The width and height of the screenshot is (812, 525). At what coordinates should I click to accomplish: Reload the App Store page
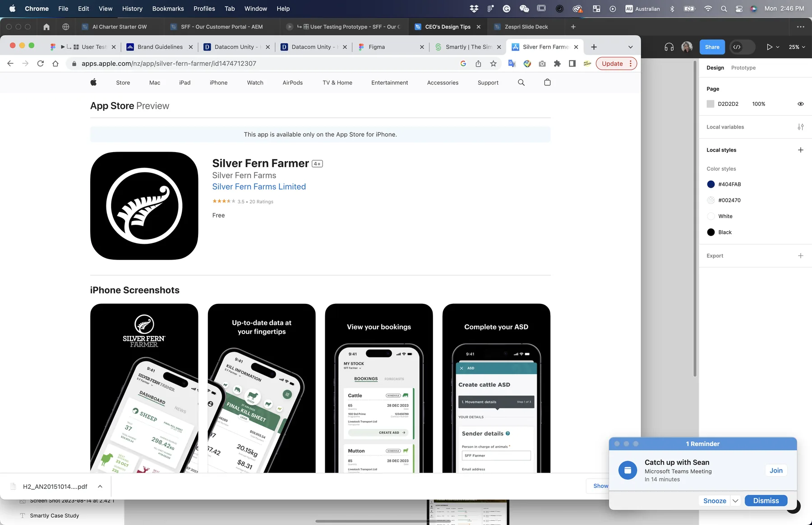(x=41, y=64)
